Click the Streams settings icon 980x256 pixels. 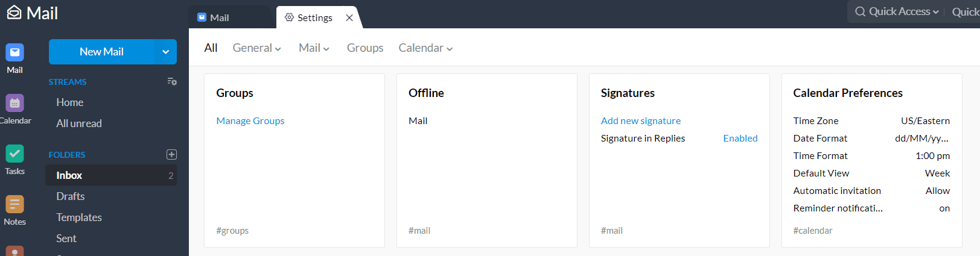[x=172, y=81]
